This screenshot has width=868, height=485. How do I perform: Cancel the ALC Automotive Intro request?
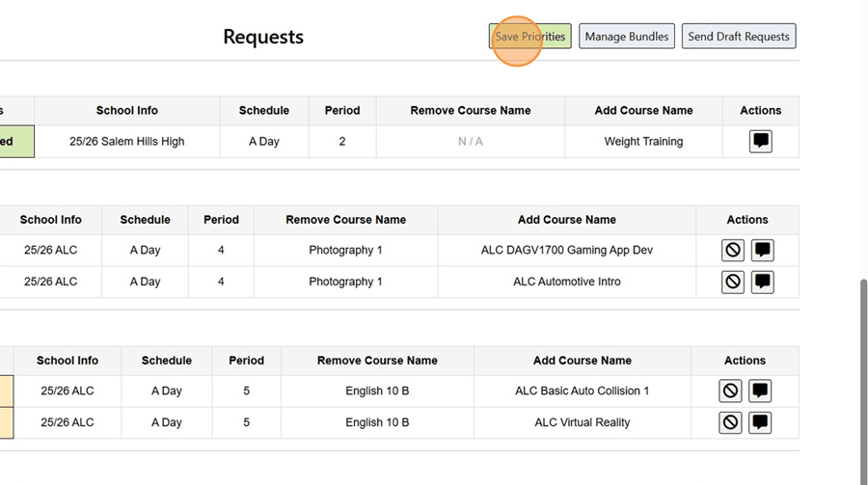point(733,283)
